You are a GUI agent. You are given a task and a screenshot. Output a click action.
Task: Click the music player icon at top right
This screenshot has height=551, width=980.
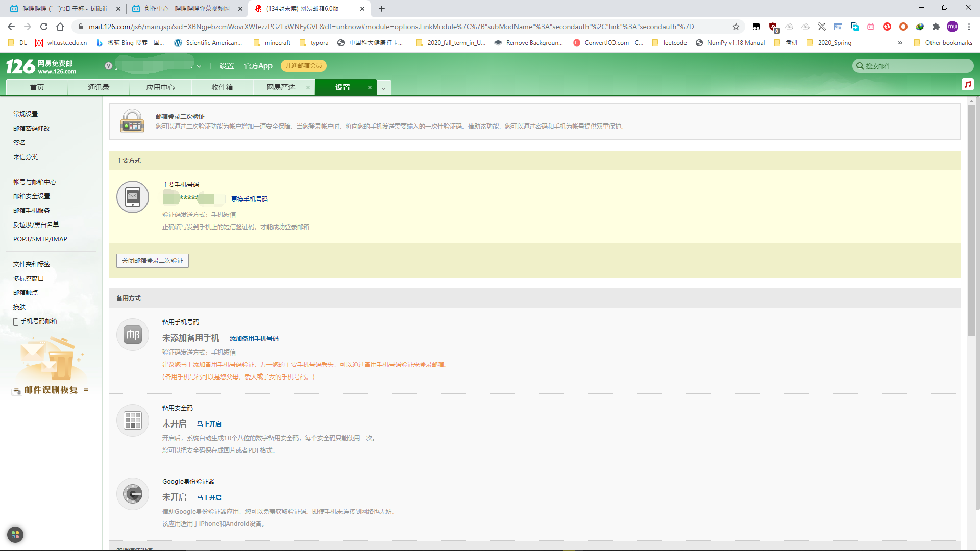pyautogui.click(x=968, y=84)
